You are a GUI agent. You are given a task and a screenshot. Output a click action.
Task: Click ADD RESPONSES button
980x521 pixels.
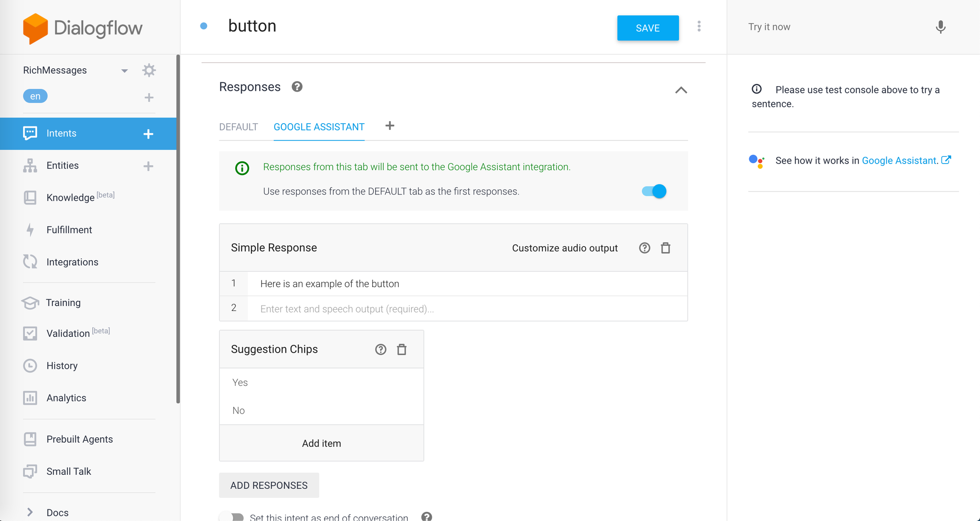tap(269, 485)
